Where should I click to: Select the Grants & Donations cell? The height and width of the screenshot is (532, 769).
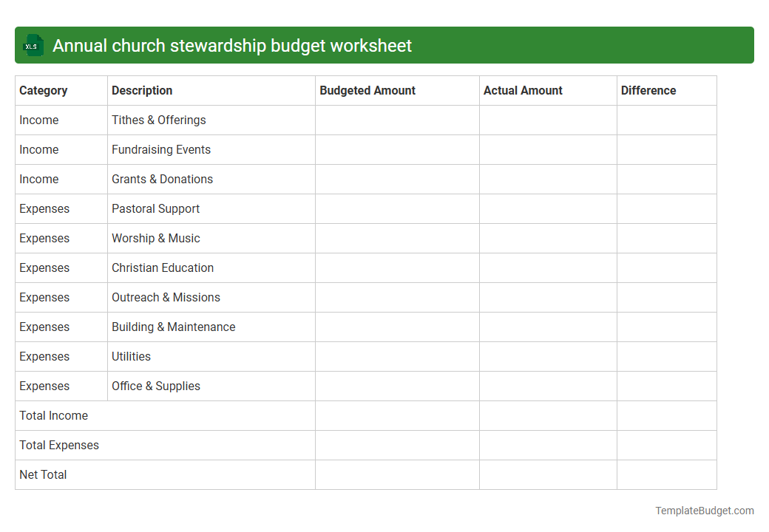click(x=162, y=179)
